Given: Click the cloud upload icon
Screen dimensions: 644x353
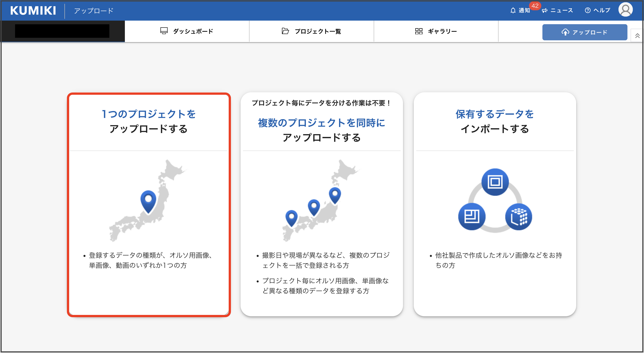Looking at the screenshot, I should coord(565,32).
